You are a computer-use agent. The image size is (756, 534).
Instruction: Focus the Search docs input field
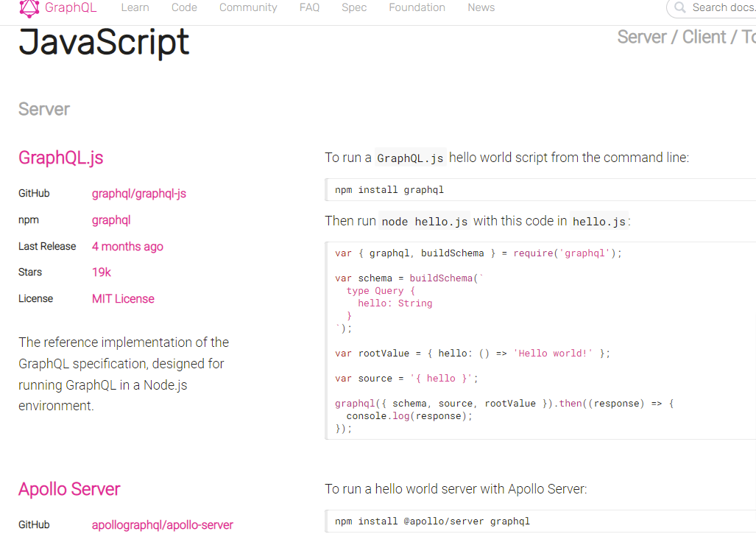[x=721, y=8]
